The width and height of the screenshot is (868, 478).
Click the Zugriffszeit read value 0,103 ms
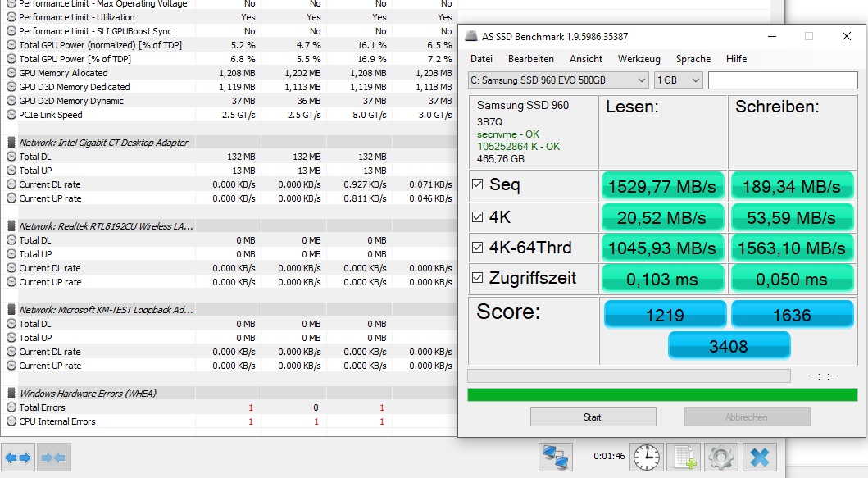(x=662, y=279)
